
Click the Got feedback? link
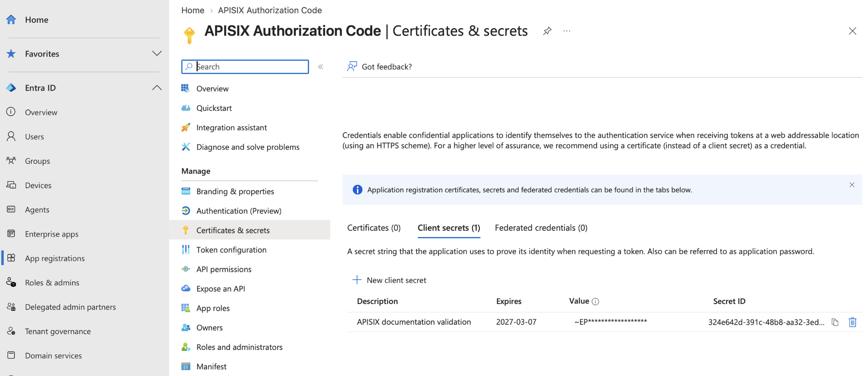pos(387,67)
